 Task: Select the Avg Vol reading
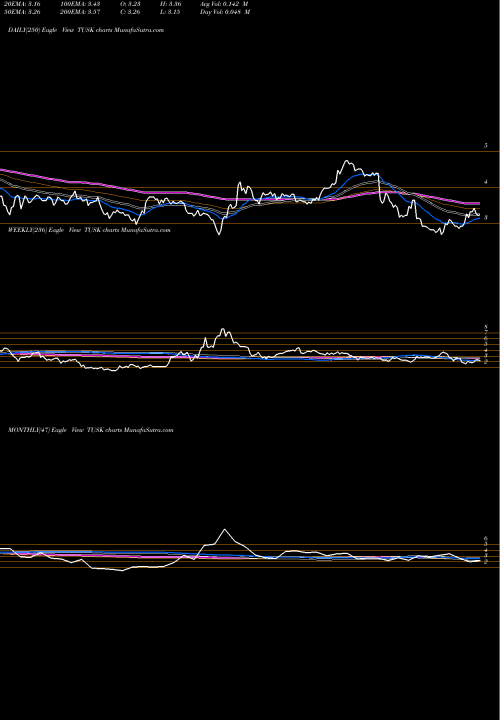pos(224,4)
